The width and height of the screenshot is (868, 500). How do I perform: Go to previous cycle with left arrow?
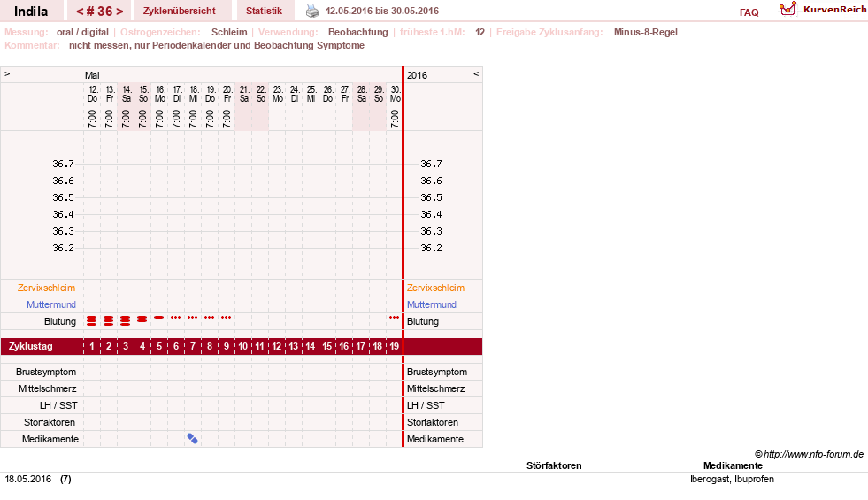[80, 12]
